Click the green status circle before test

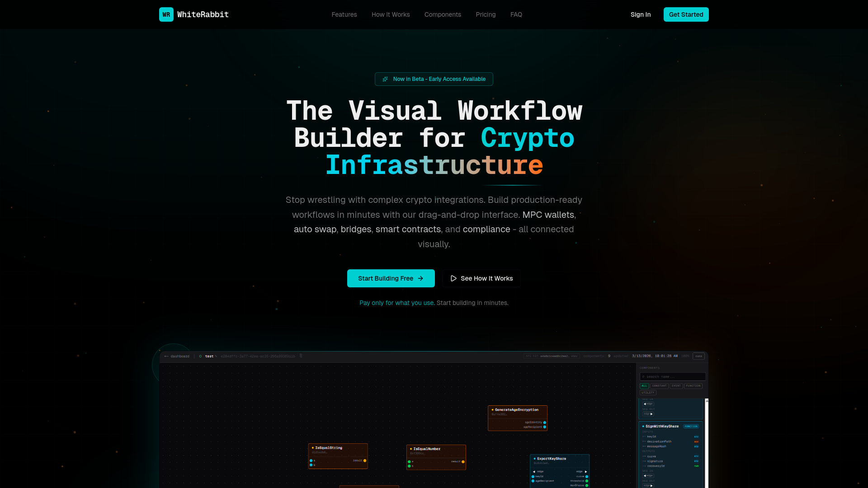point(200,356)
